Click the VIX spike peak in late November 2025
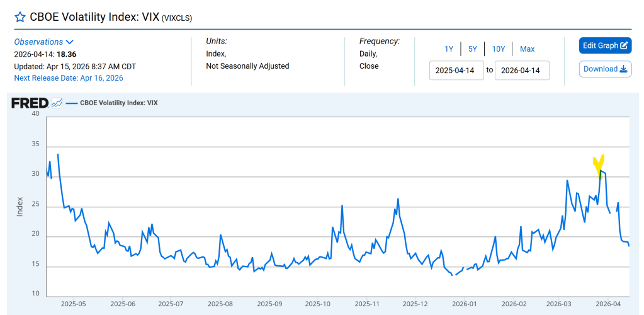Screen dimensions: 644x315 tap(398, 199)
